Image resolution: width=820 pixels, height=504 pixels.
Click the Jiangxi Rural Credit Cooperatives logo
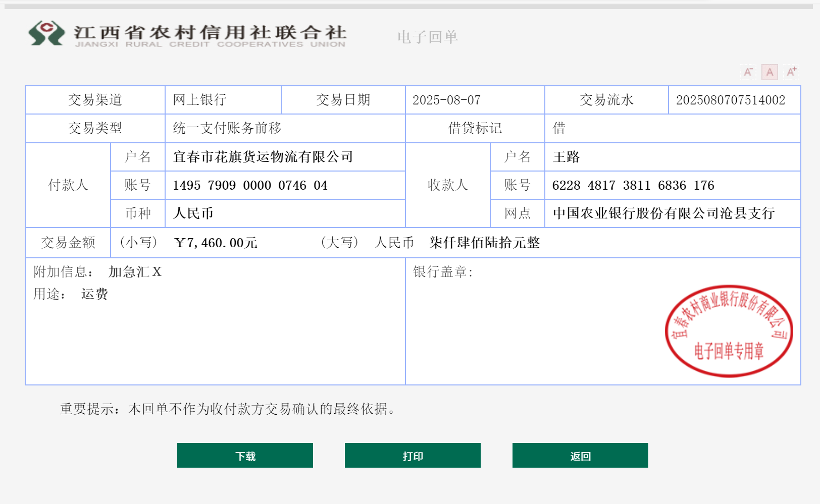187,34
